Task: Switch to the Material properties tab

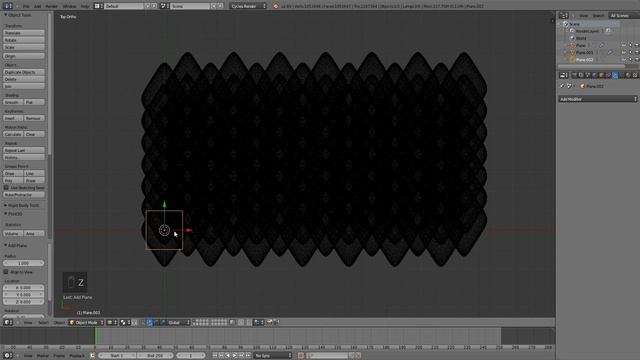Action: click(628, 75)
